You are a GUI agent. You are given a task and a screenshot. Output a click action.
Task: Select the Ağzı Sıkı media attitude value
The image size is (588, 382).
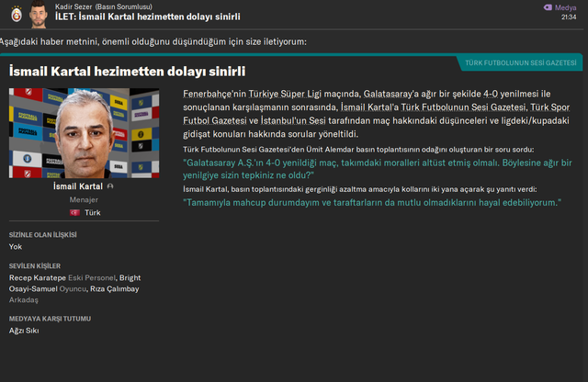[x=24, y=331]
